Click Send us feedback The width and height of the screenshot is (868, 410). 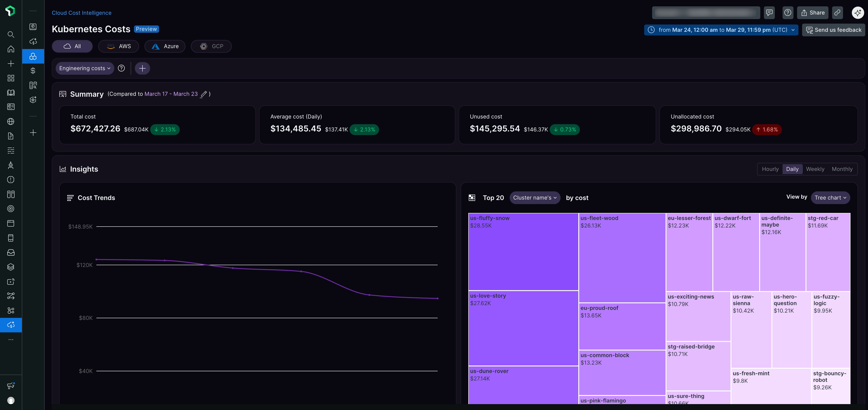(x=833, y=30)
